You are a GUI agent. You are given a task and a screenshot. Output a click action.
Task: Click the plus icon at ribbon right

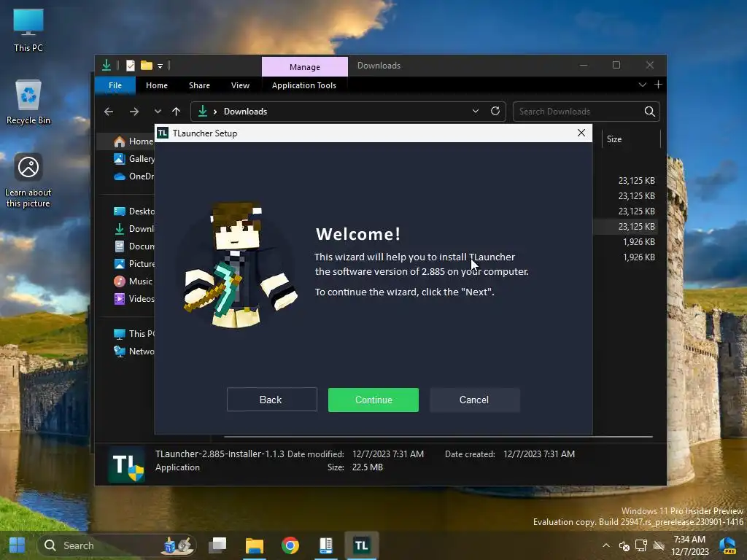point(658,85)
